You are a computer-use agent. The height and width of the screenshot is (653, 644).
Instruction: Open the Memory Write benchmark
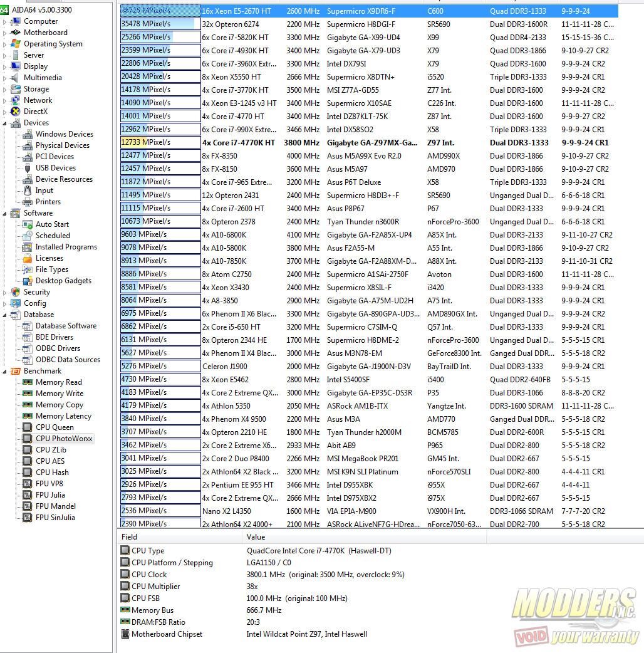pos(60,393)
